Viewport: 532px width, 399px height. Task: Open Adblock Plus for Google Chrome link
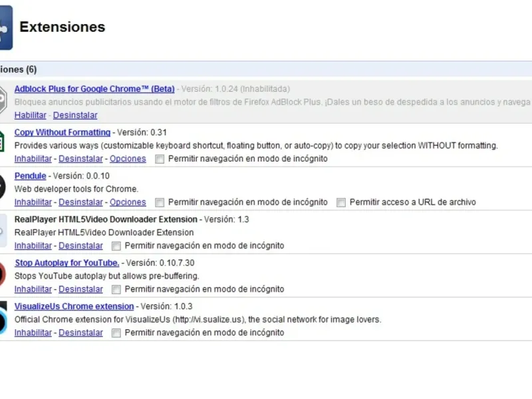click(x=94, y=89)
